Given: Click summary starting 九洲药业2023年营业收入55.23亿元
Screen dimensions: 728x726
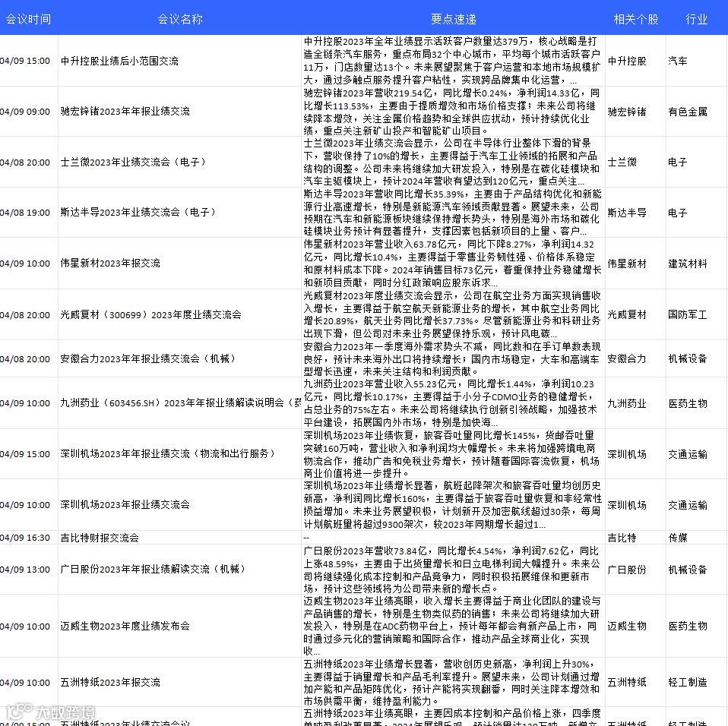Looking at the screenshot, I should pos(452,403).
